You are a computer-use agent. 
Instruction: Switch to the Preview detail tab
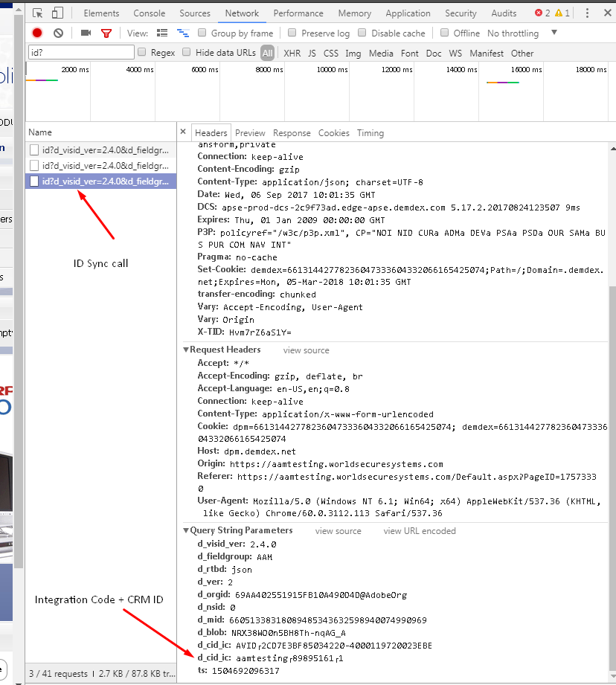(250, 133)
